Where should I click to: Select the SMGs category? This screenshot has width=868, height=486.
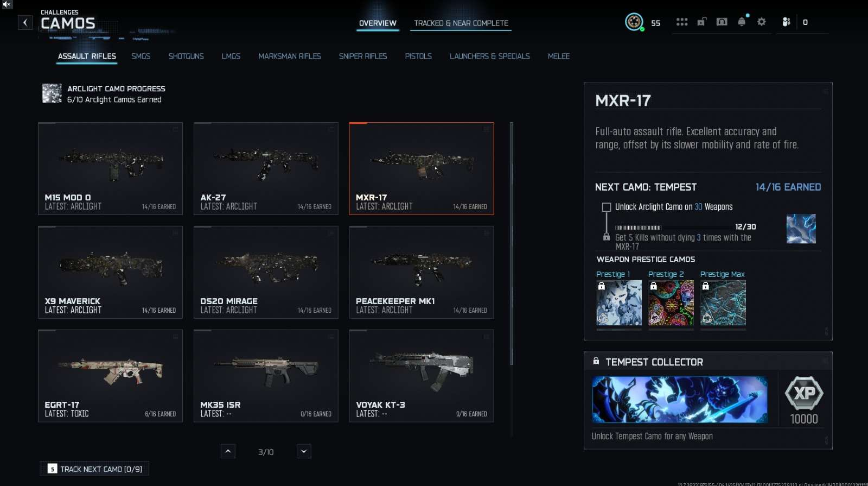click(x=141, y=56)
